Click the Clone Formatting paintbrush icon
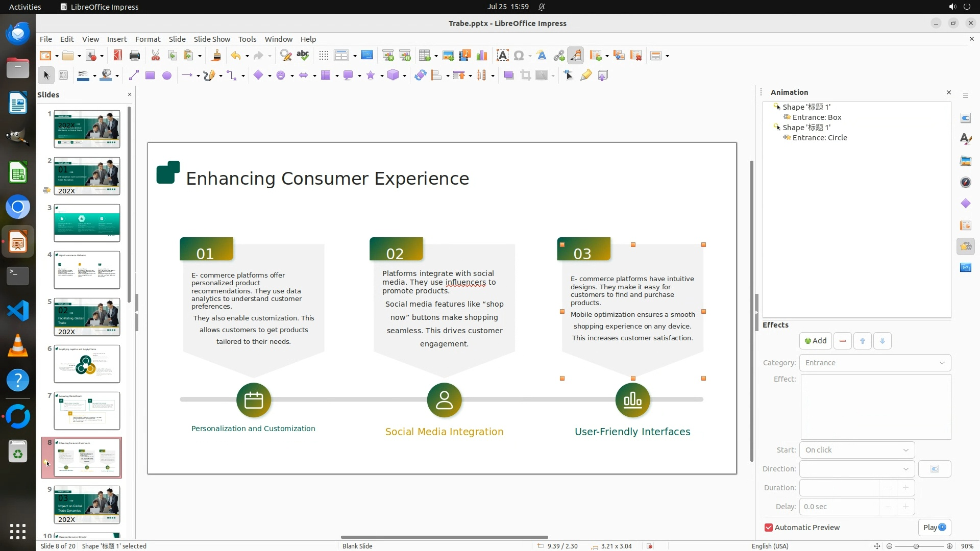Viewport: 980px width, 551px height. pos(216,56)
